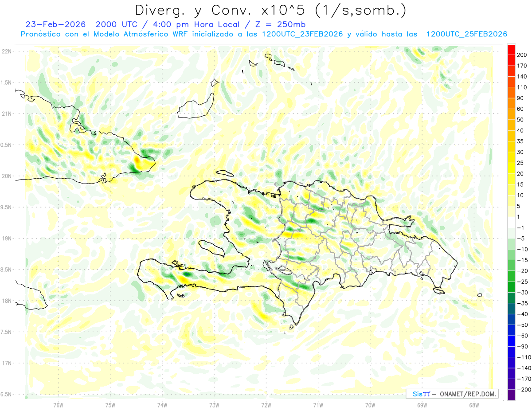Click the '20N' latitude label
Viewport: 532px width, 411px height.
coord(7,176)
